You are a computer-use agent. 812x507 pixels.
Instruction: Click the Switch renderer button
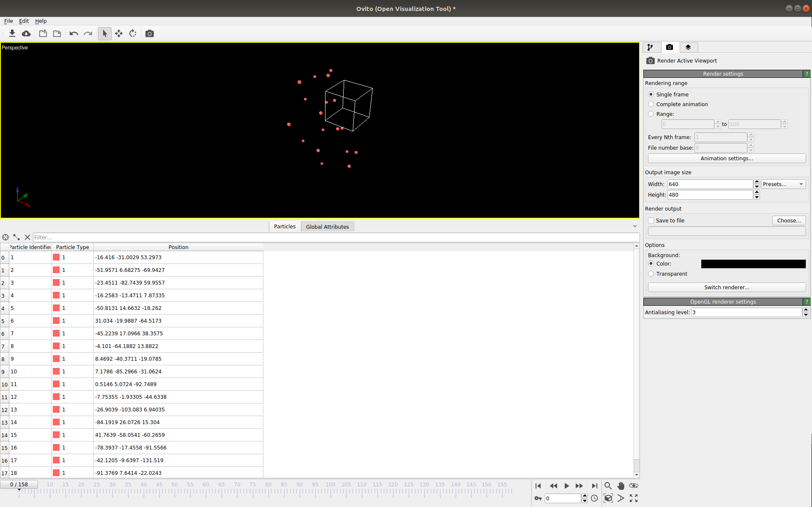(726, 287)
